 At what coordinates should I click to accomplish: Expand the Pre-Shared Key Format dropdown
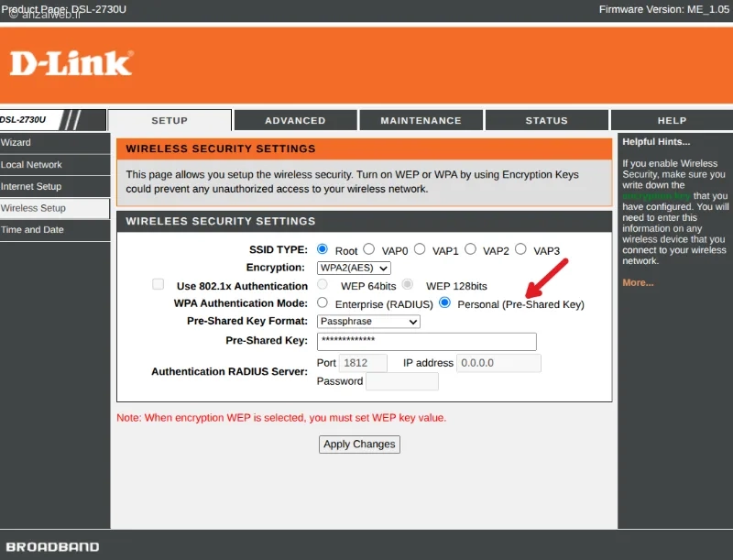pyautogui.click(x=368, y=322)
